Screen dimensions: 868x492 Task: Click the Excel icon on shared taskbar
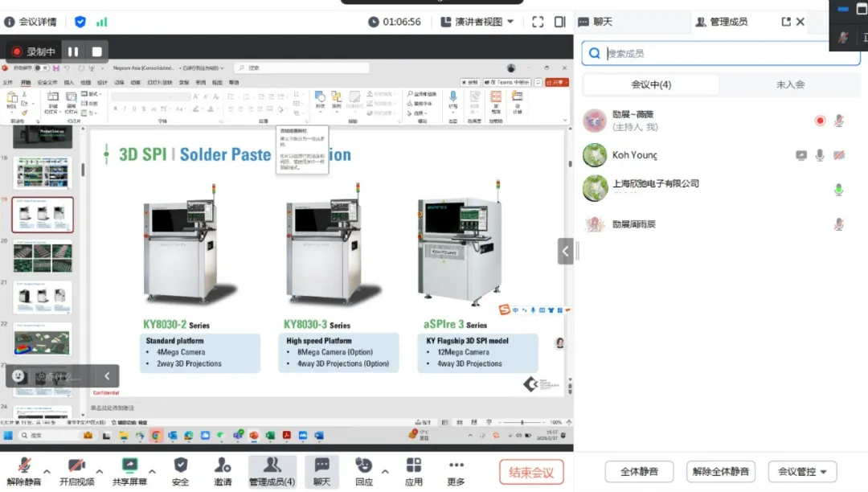(x=270, y=436)
